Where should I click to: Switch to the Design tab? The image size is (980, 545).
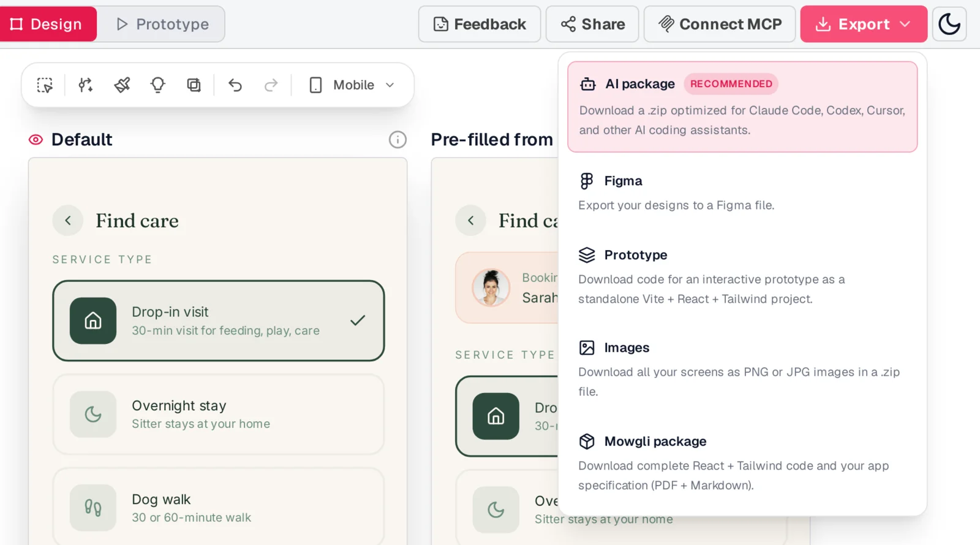48,24
